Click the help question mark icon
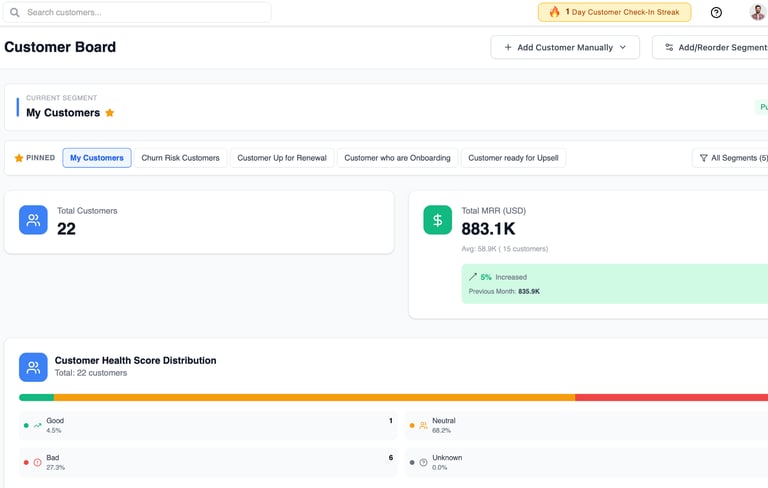Viewport: 768px width, 488px height. tap(716, 13)
